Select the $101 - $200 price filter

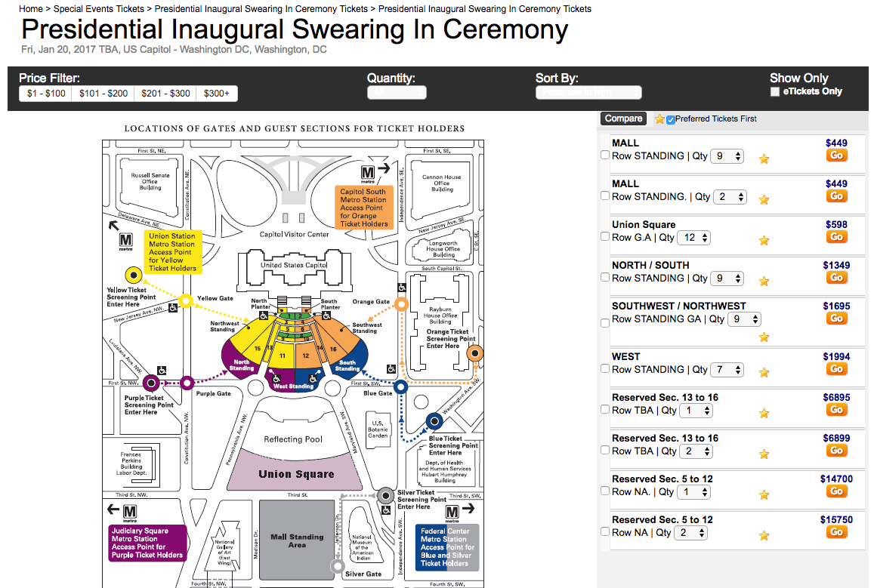(103, 94)
